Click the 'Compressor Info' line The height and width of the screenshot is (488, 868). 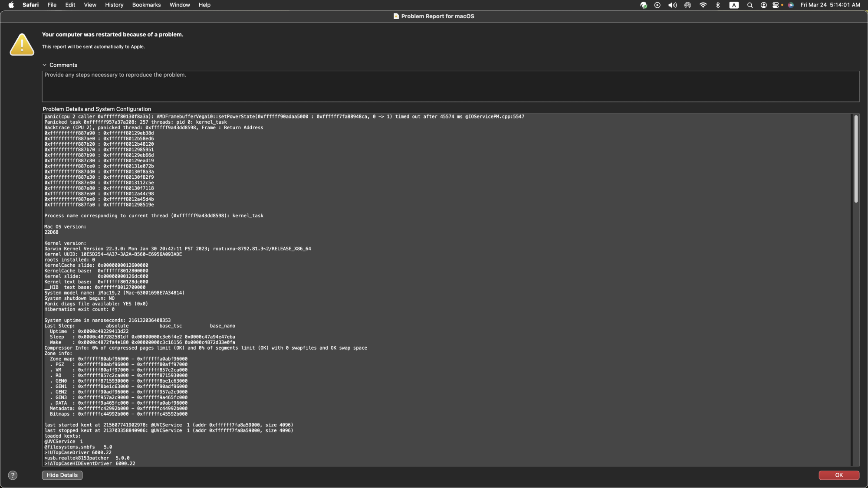click(x=206, y=348)
